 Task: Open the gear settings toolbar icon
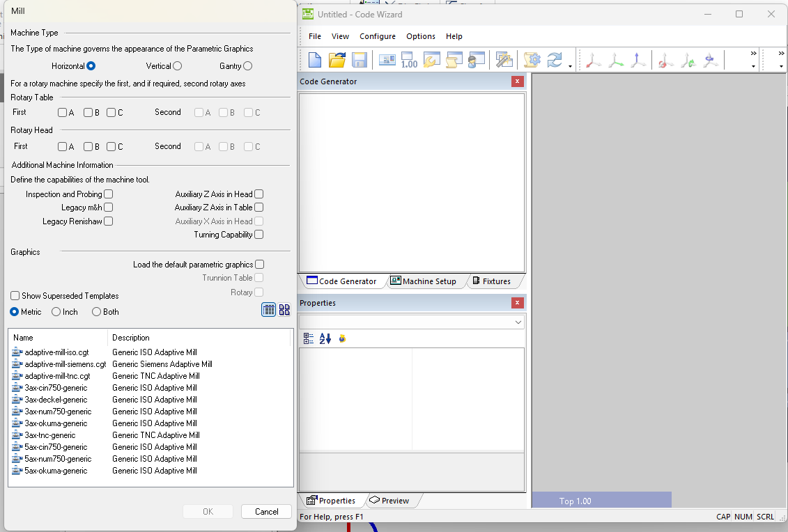(x=532, y=60)
